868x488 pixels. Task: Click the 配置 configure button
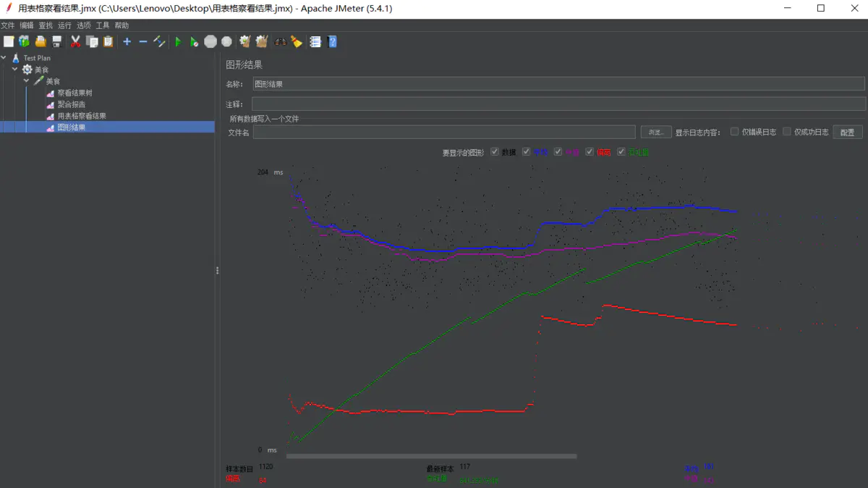848,132
